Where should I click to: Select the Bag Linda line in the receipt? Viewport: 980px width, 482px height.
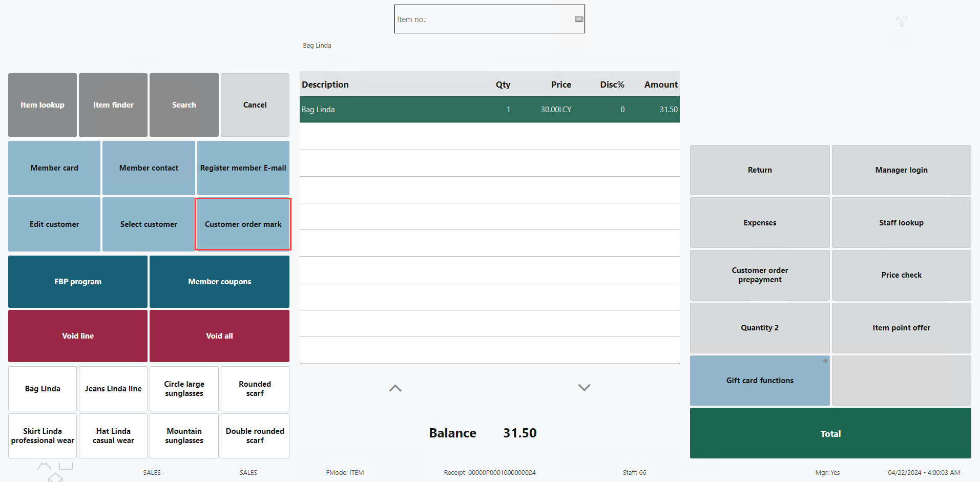tap(489, 110)
